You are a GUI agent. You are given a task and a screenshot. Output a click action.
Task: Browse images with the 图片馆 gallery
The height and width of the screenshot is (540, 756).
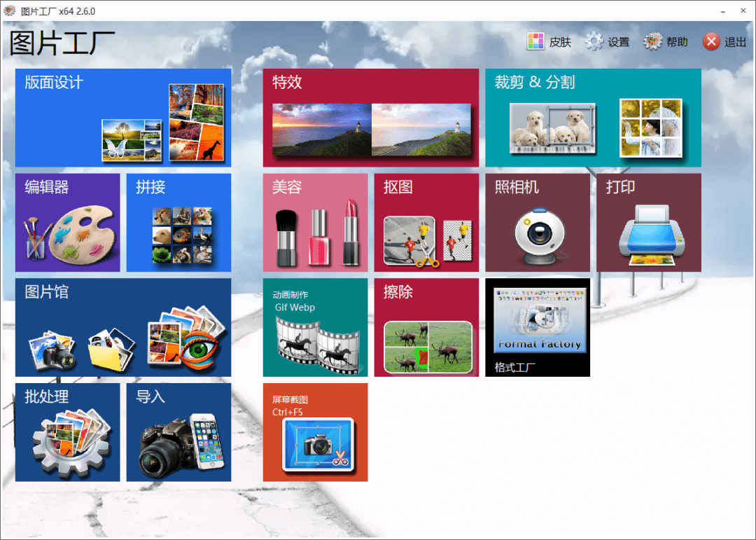click(x=122, y=327)
